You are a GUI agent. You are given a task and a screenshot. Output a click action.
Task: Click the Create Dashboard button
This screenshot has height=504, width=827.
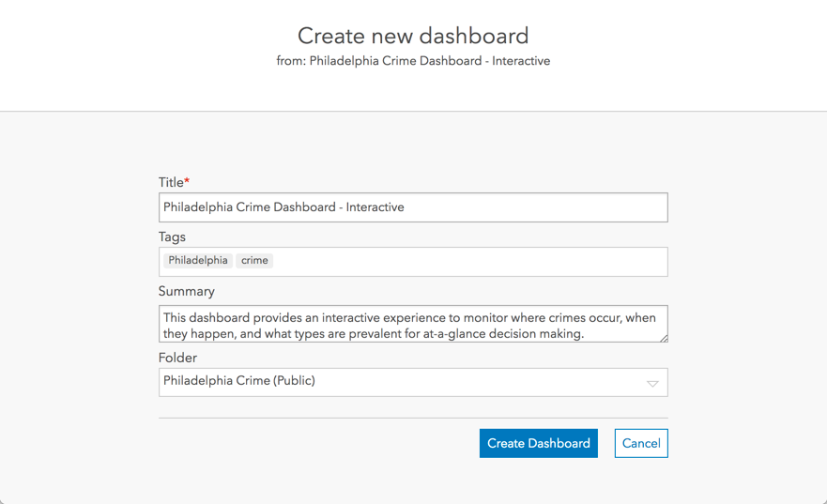click(x=539, y=443)
